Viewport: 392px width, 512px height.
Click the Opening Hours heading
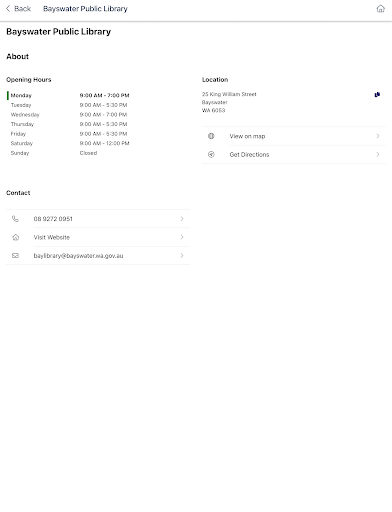coord(29,80)
